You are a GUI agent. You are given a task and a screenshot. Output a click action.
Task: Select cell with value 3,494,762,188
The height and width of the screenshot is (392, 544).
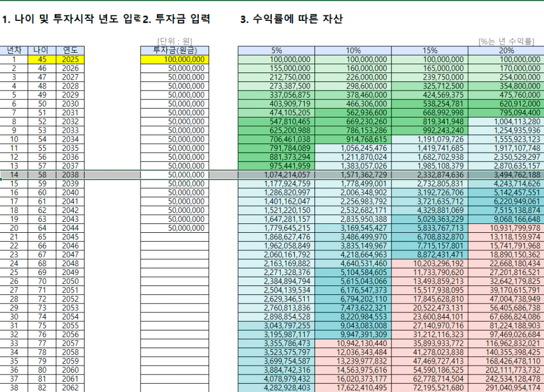point(506,175)
